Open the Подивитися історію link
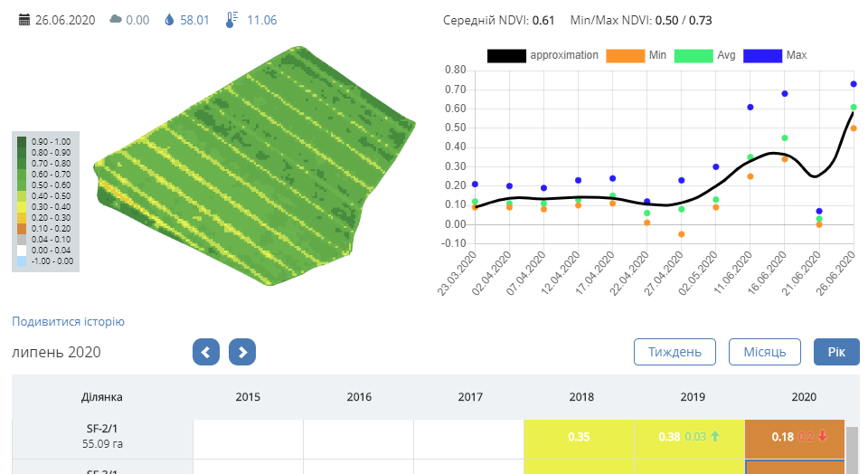The height and width of the screenshot is (474, 868). tap(68, 322)
